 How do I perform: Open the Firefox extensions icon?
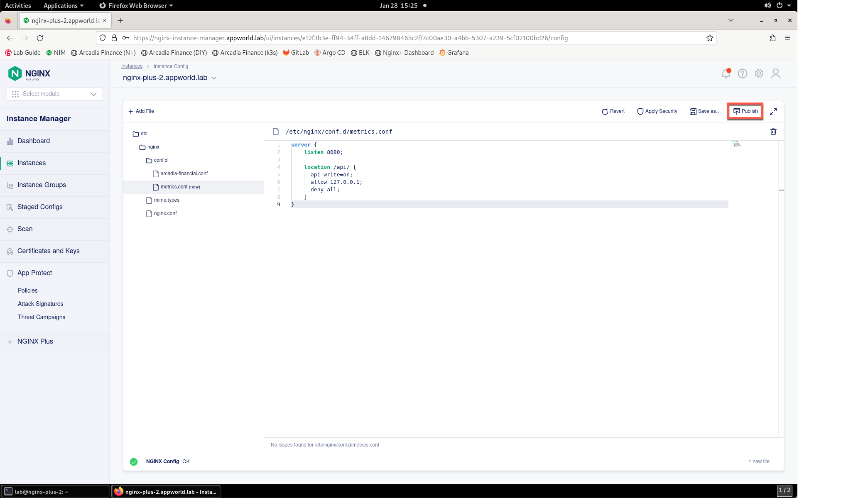tap(772, 38)
